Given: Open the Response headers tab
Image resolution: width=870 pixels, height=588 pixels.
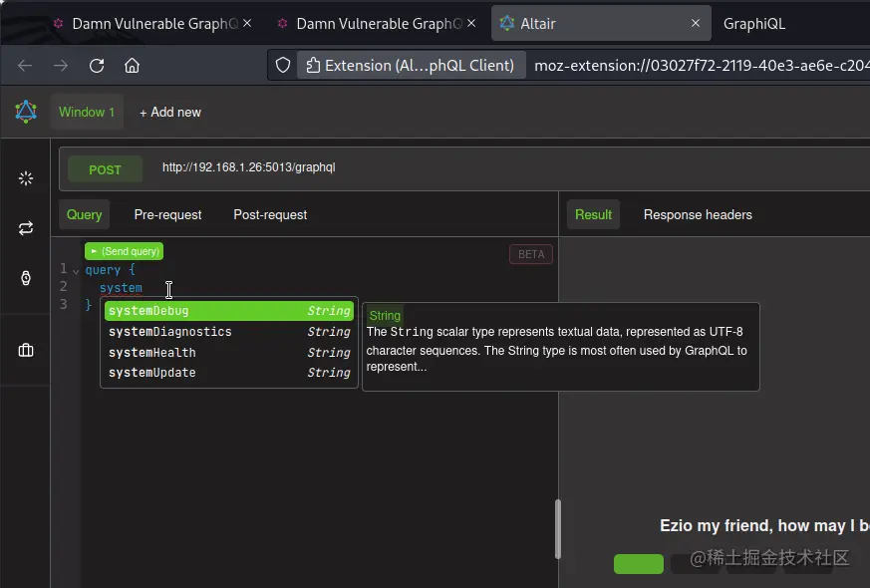Looking at the screenshot, I should [x=698, y=214].
